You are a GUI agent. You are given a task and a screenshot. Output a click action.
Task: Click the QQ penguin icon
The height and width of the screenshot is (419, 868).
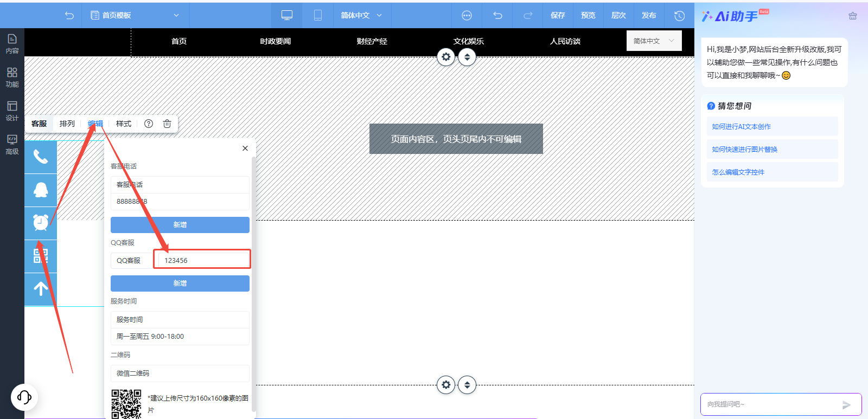(41, 190)
